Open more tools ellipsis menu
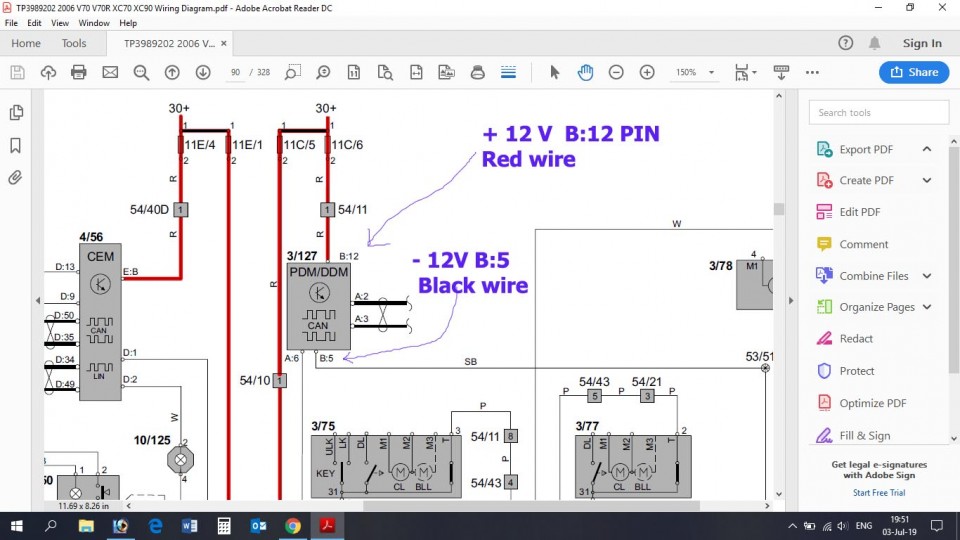The image size is (960, 540). pyautogui.click(x=812, y=72)
